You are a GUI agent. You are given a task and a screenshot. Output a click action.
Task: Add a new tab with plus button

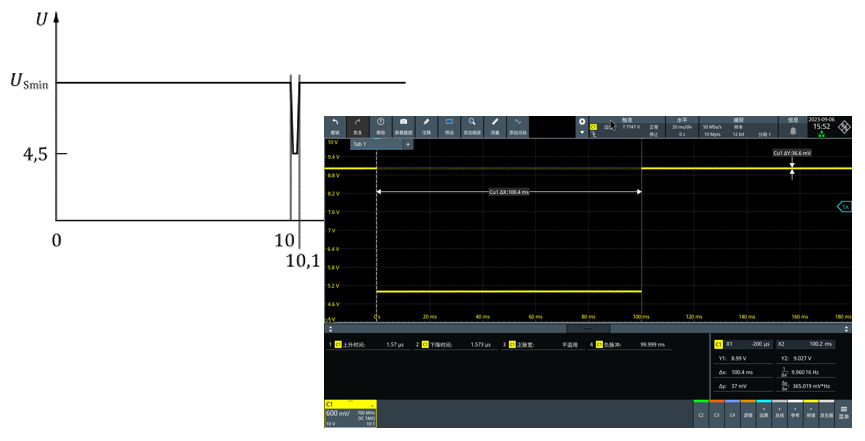pos(407,144)
